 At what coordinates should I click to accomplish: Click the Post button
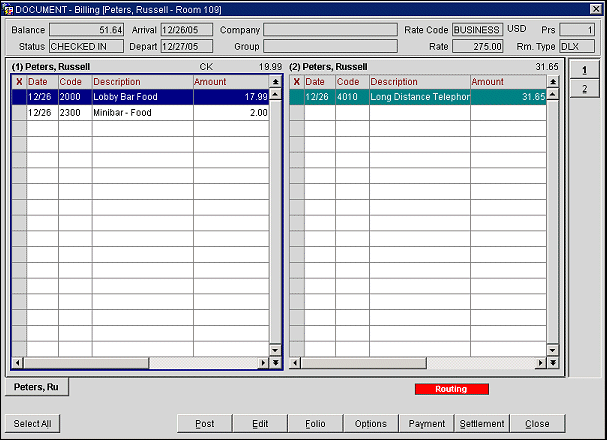coord(205,423)
